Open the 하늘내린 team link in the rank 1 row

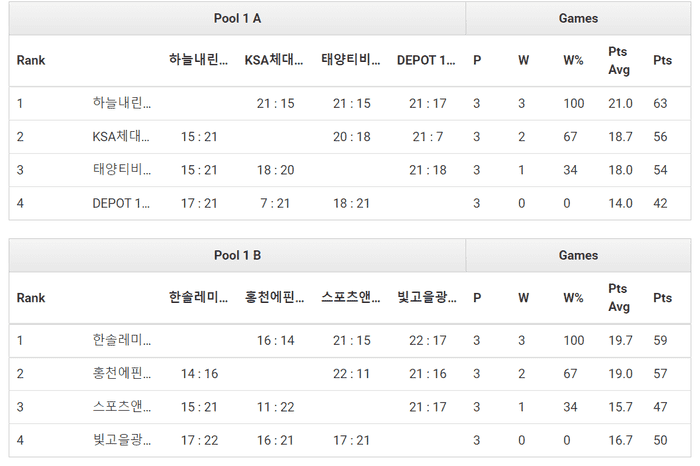tap(121, 103)
